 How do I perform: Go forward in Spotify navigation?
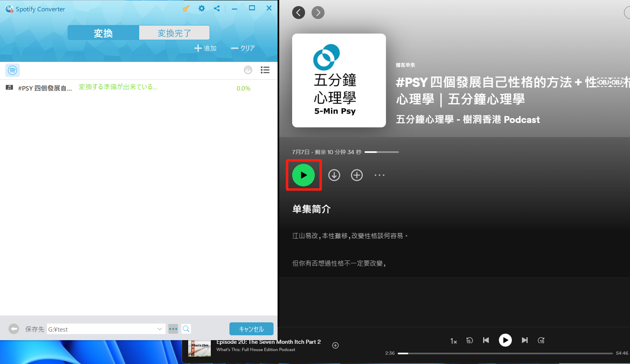coord(318,13)
